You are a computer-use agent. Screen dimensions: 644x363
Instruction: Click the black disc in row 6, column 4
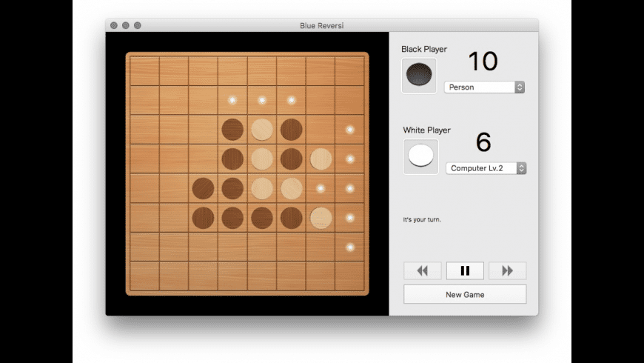(x=232, y=218)
